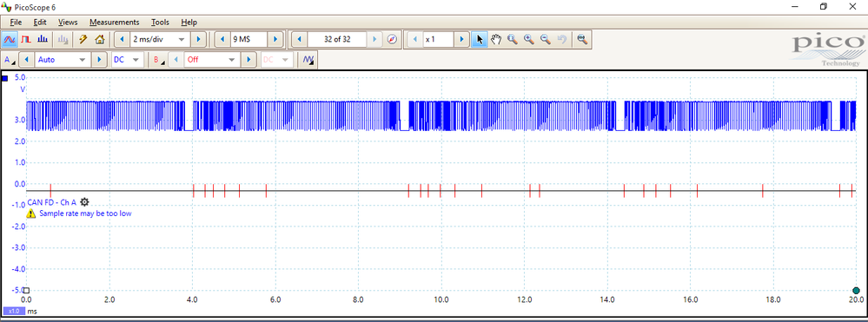Switch to Scope mode icon
868x322 pixels.
pos(10,39)
